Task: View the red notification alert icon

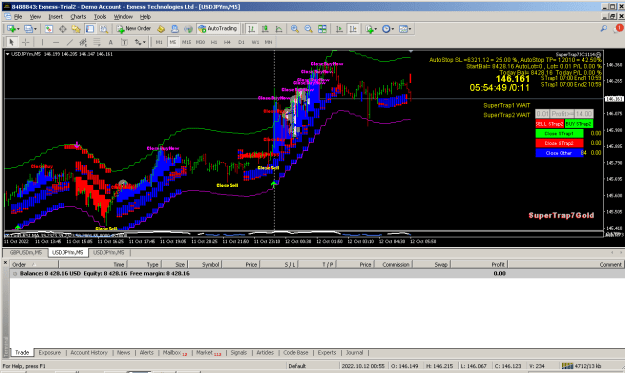Action: click(619, 28)
